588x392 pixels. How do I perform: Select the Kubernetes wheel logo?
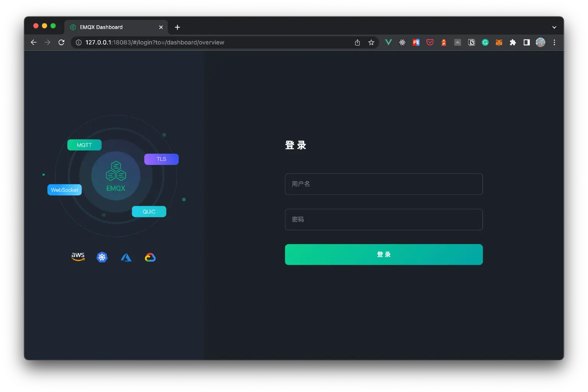click(102, 257)
